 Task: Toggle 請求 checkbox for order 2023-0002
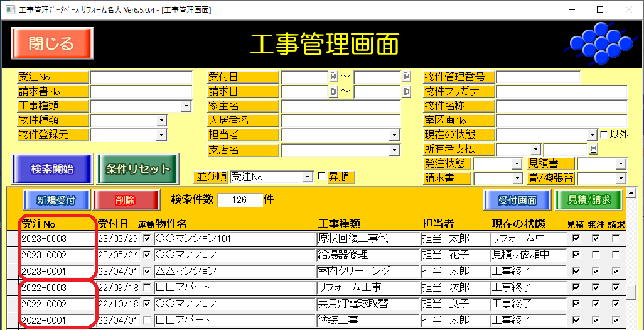tap(616, 255)
